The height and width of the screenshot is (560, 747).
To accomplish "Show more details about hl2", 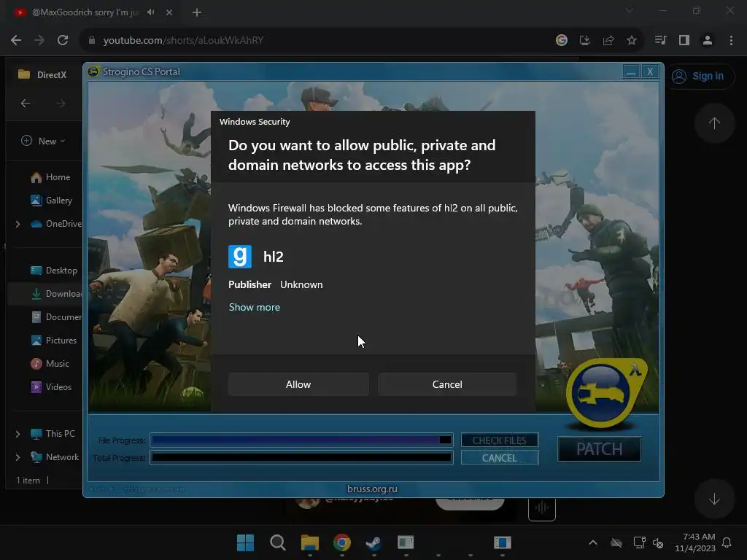I will click(255, 307).
